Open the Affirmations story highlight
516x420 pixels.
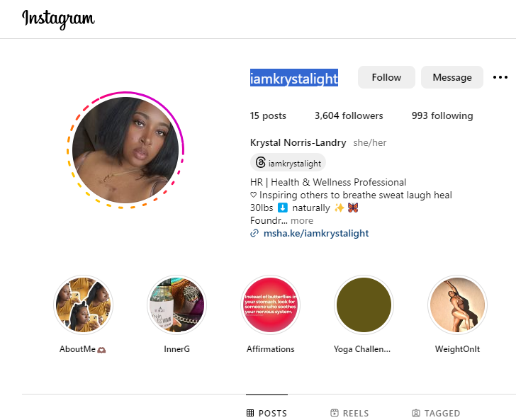270,305
